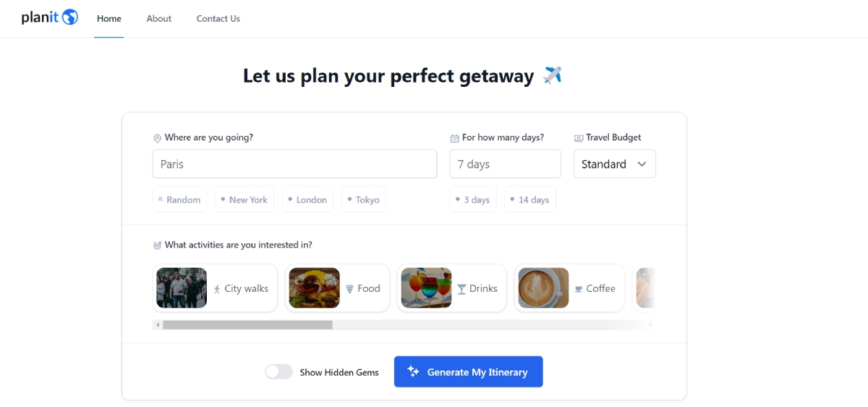Go to the Contact Us tab
Screen dimensions: 868x407
(218, 19)
